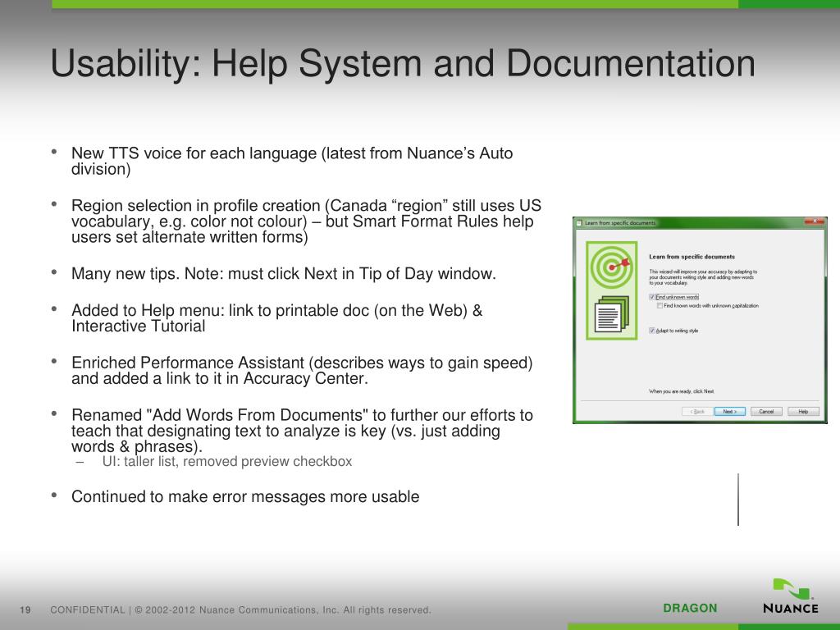Click 'When you are ready, click Next' text
This screenshot has width=840, height=630.
pos(682,391)
